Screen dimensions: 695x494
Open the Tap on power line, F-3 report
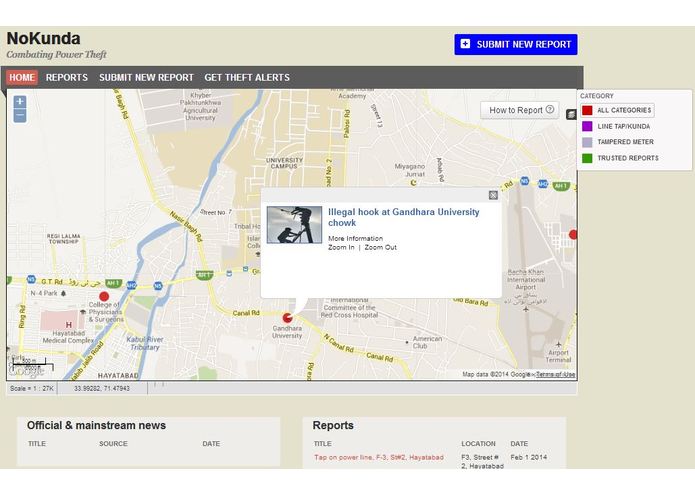tap(379, 457)
